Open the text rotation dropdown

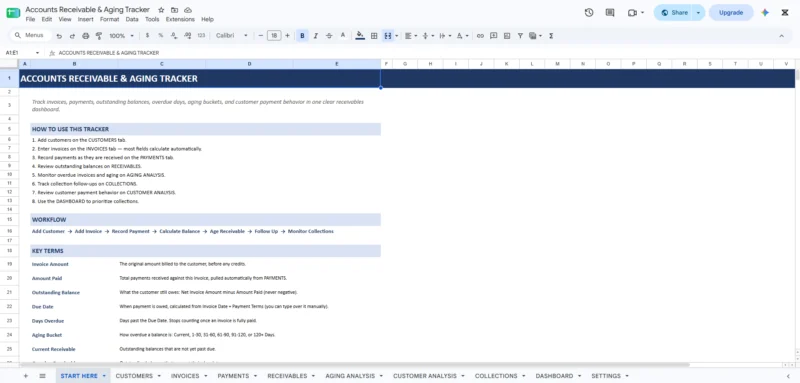(x=462, y=36)
